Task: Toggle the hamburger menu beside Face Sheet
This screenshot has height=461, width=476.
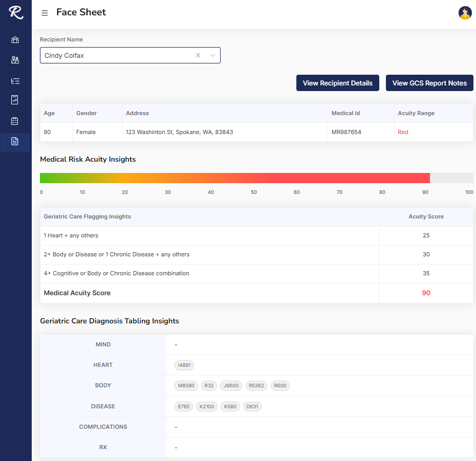Action: 45,13
